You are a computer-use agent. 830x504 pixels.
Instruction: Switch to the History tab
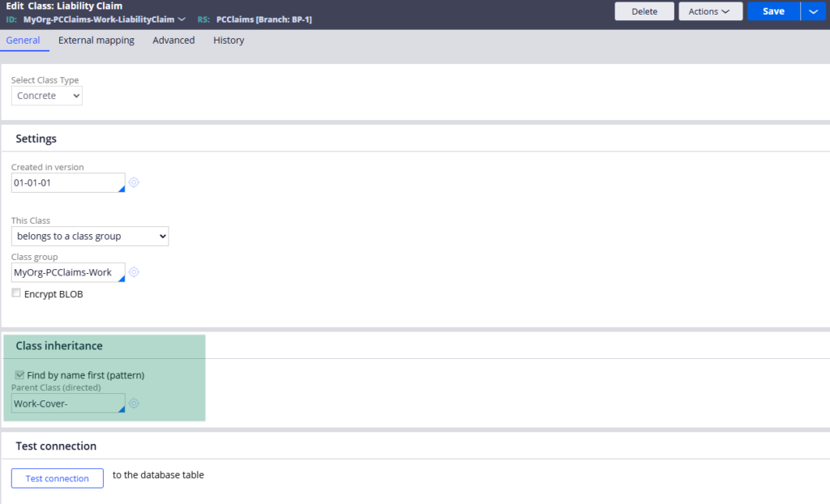[229, 41]
